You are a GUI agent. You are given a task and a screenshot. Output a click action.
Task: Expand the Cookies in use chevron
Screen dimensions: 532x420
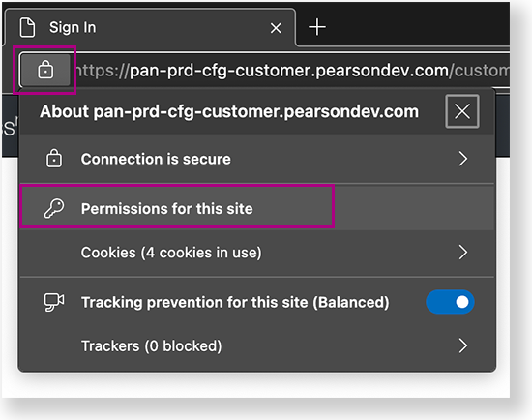coord(463,253)
